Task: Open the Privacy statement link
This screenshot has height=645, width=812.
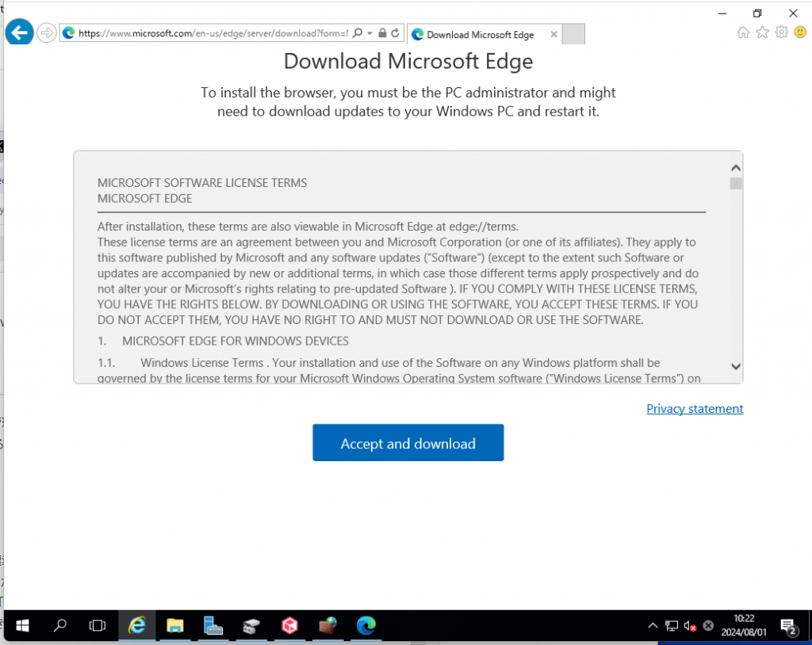Action: pyautogui.click(x=695, y=408)
